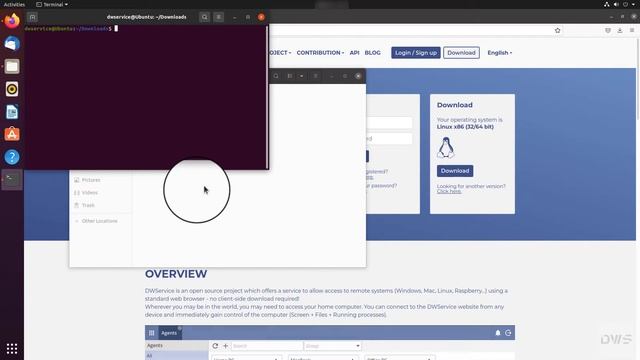Image resolution: width=640 pixels, height=360 pixels.
Task: Click the Terminal window search icon
Action: coord(204,17)
